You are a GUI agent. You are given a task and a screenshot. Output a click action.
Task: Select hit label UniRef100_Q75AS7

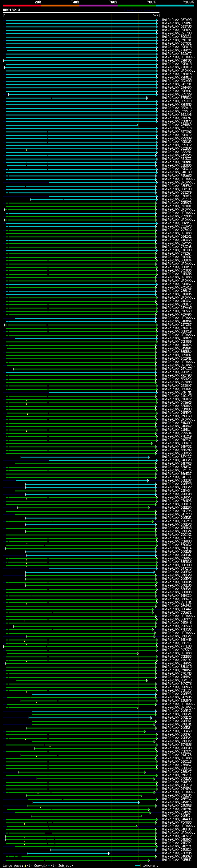pos(177,765)
